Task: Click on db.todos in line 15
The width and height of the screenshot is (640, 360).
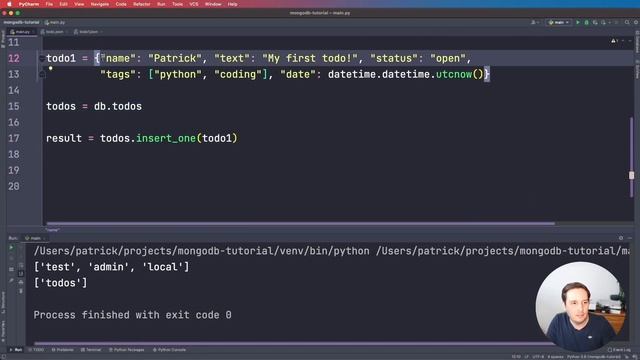Action: click(x=118, y=106)
